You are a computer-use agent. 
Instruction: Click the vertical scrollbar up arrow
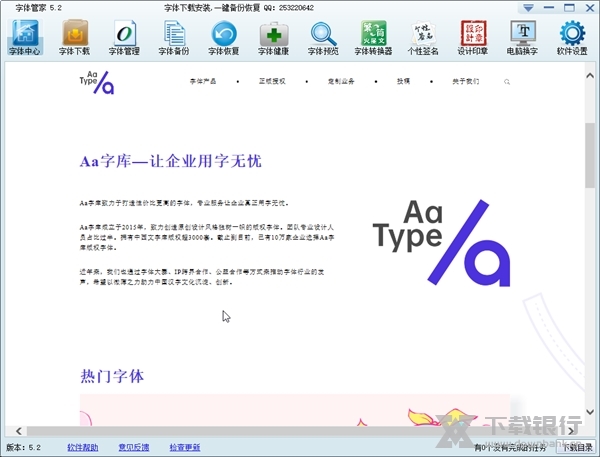click(x=590, y=76)
